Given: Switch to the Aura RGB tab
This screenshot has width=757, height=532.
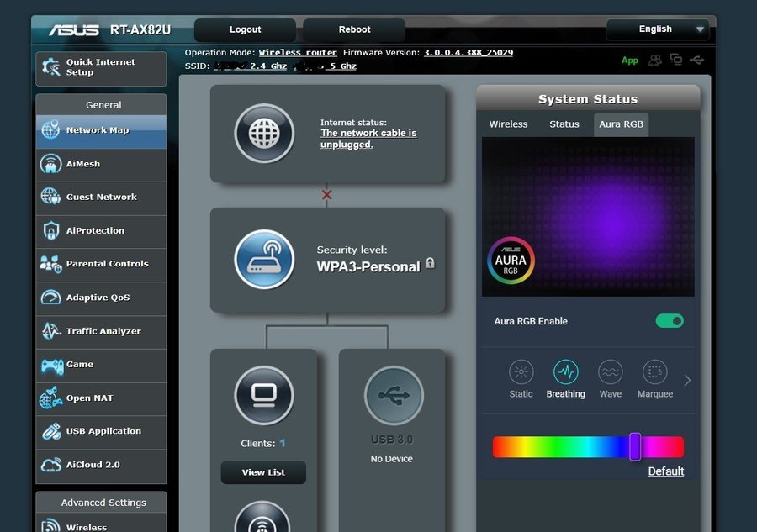Looking at the screenshot, I should pos(621,124).
